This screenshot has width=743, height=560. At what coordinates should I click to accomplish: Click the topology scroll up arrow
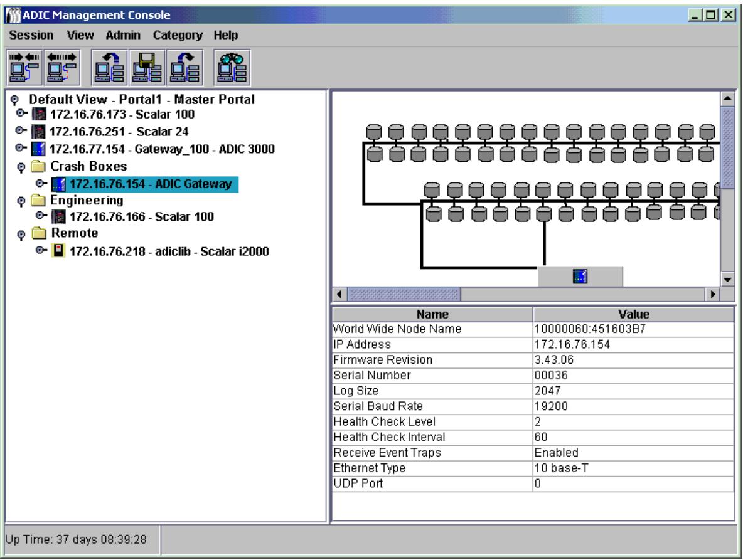point(727,99)
